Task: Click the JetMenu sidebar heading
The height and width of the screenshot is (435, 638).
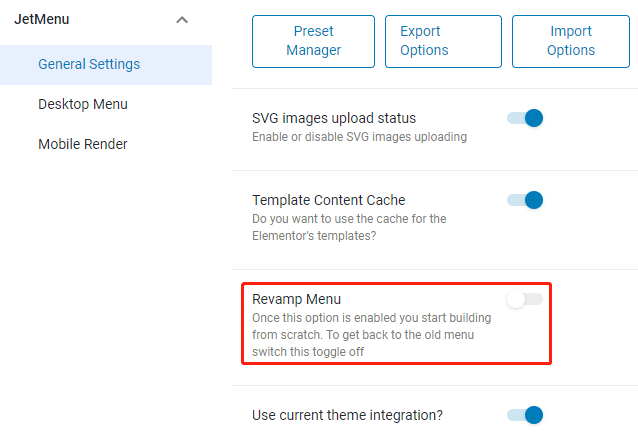Action: point(42,19)
